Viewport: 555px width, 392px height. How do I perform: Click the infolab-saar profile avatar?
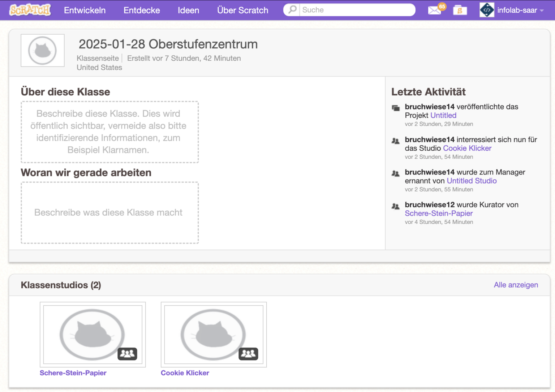(x=487, y=10)
